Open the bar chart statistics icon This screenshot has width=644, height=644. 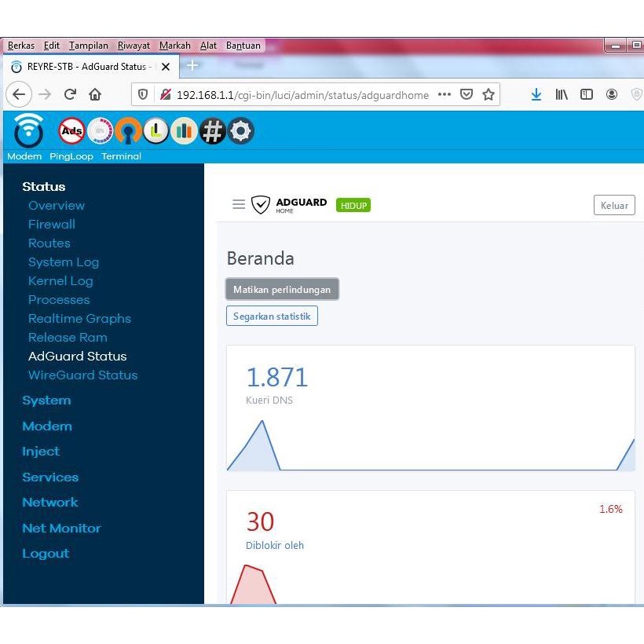pyautogui.click(x=184, y=131)
